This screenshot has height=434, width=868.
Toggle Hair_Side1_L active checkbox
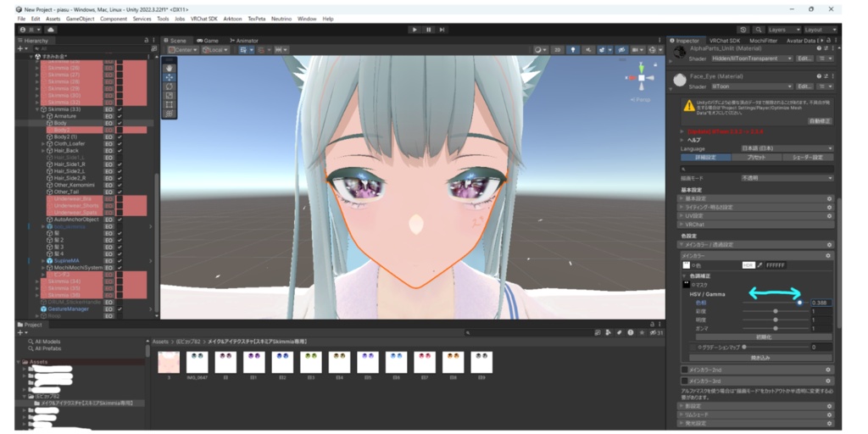[120, 157]
